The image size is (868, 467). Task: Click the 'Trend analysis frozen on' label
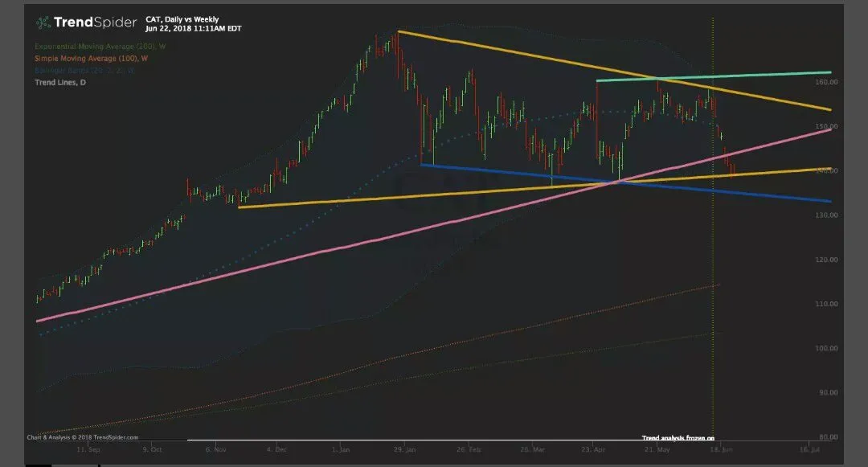[x=678, y=438]
